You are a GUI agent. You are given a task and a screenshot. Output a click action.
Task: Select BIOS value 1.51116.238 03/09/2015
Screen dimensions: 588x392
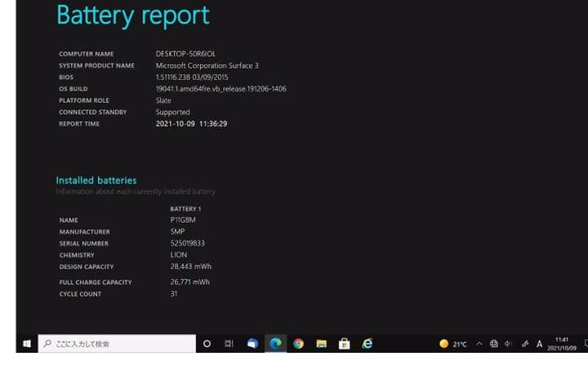pos(192,78)
